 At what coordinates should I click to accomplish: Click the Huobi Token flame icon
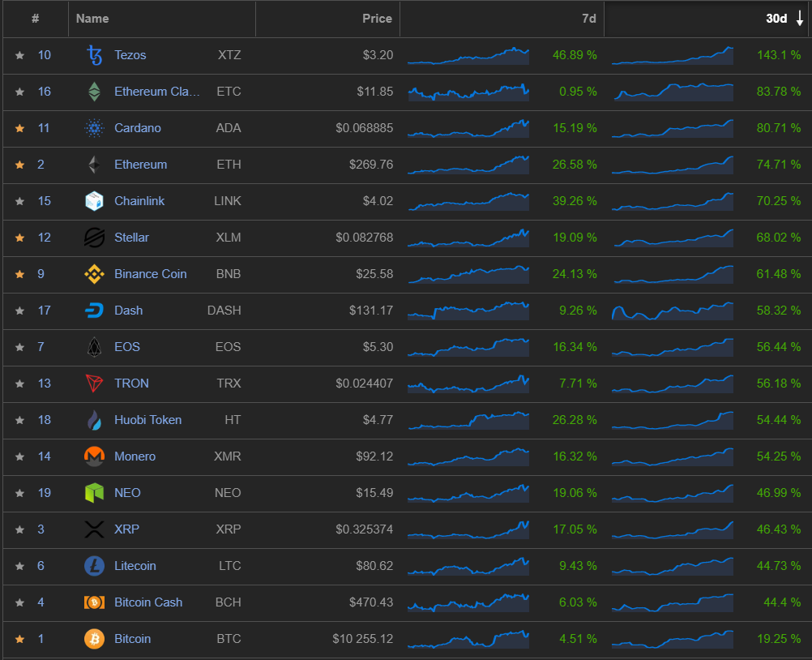coord(94,420)
